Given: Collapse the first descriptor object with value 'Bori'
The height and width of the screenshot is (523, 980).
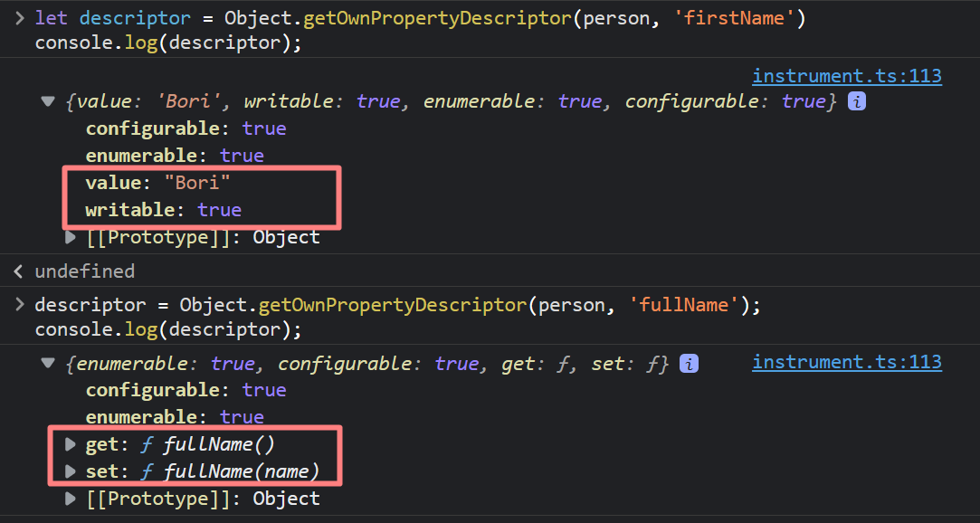Looking at the screenshot, I should pos(48,101).
